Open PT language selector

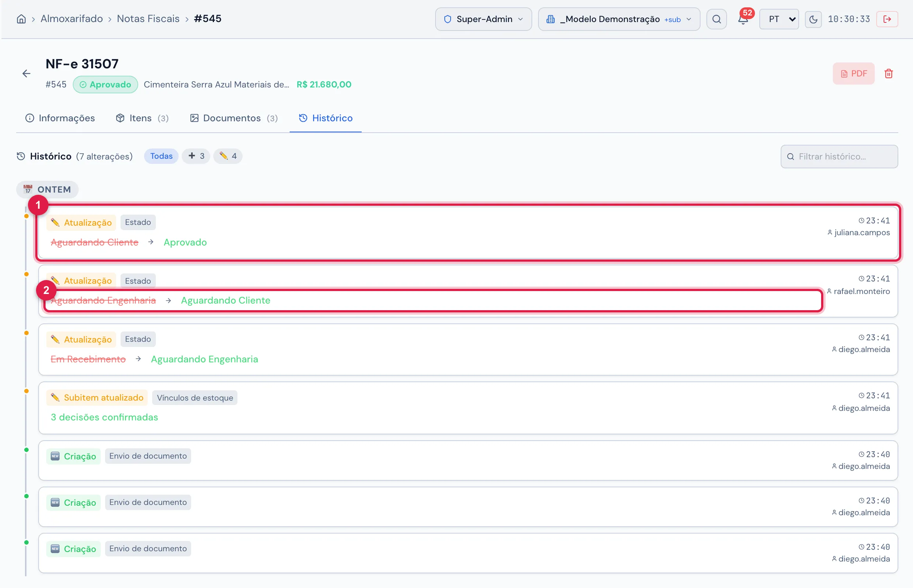click(x=778, y=19)
